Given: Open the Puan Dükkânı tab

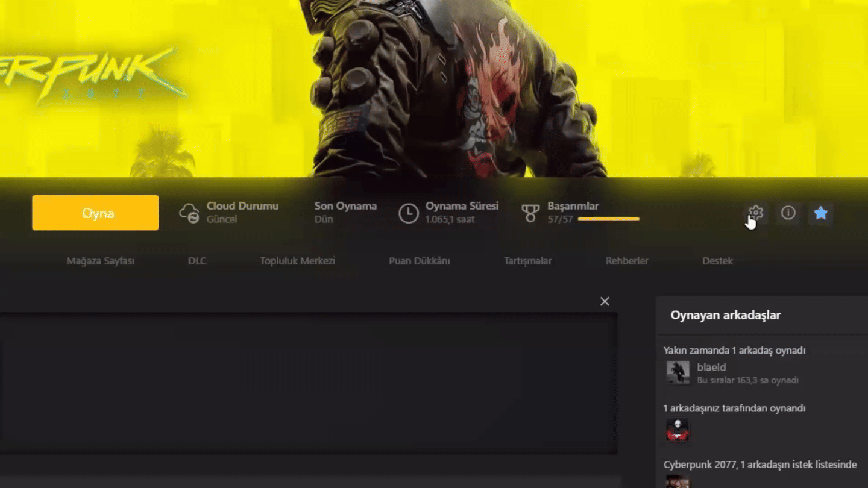Looking at the screenshot, I should (x=420, y=261).
